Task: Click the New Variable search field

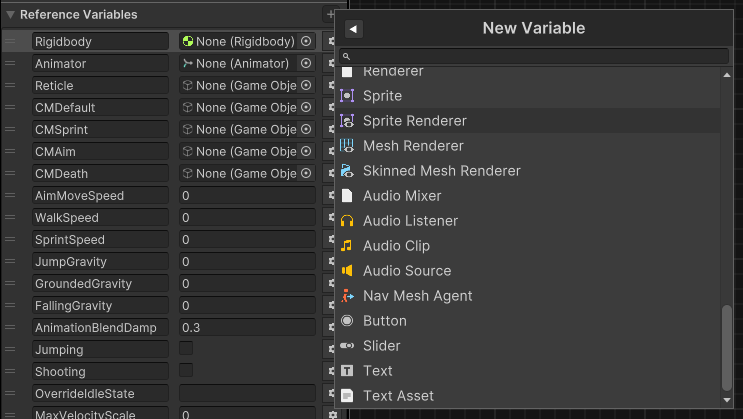Action: (x=540, y=57)
